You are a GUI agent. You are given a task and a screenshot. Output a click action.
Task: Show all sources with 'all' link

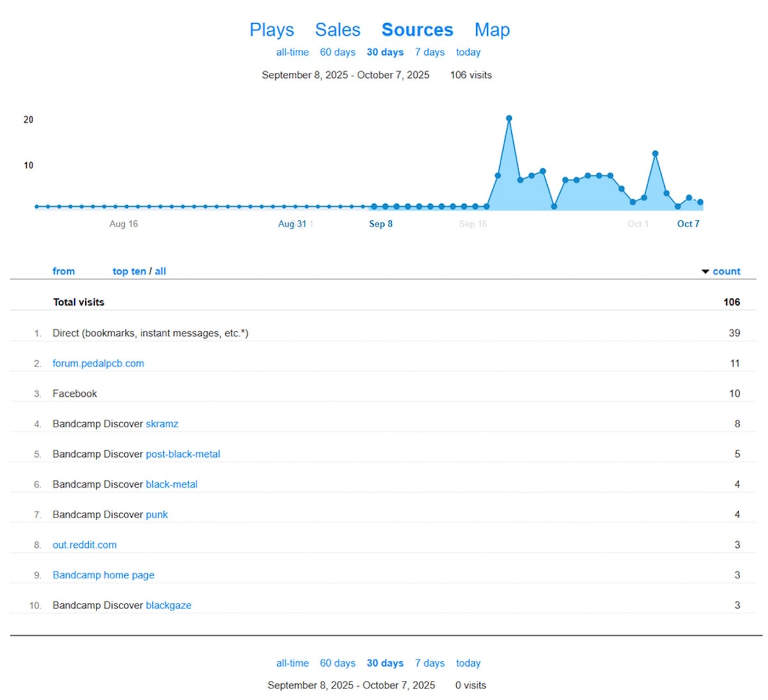click(160, 271)
